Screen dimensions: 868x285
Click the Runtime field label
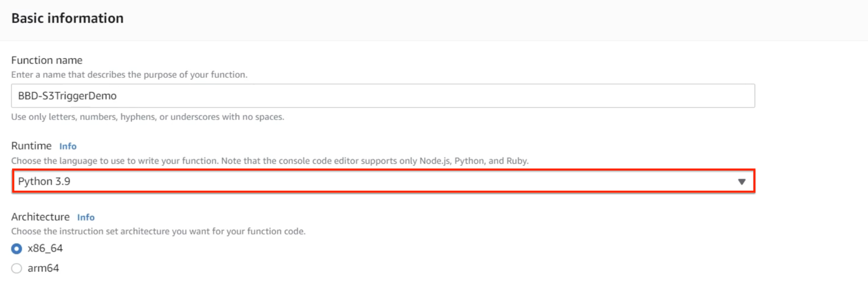pos(32,146)
